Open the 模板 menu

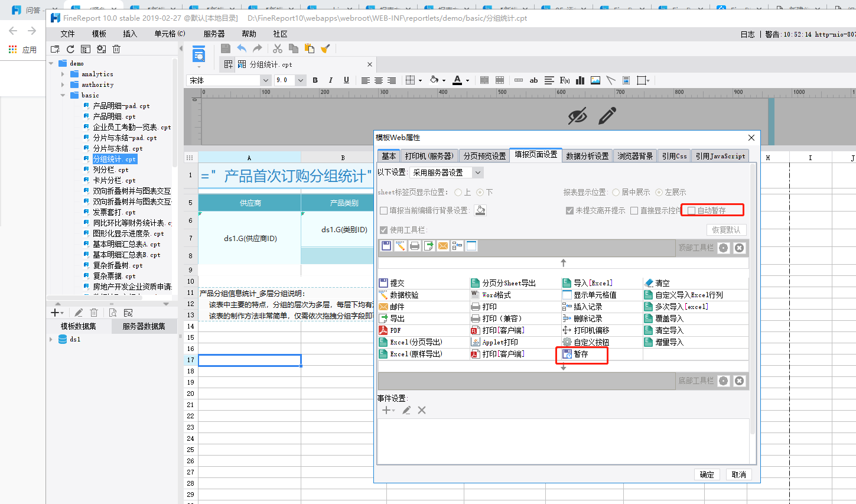click(x=99, y=34)
